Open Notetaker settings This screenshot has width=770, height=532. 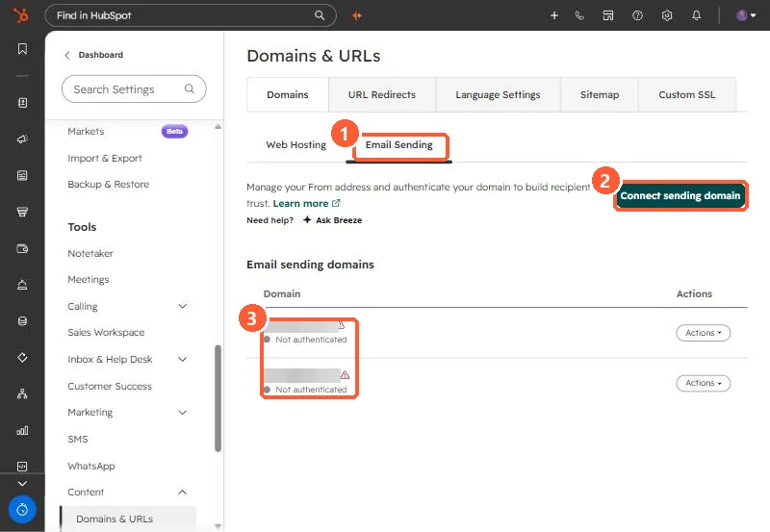coord(90,253)
